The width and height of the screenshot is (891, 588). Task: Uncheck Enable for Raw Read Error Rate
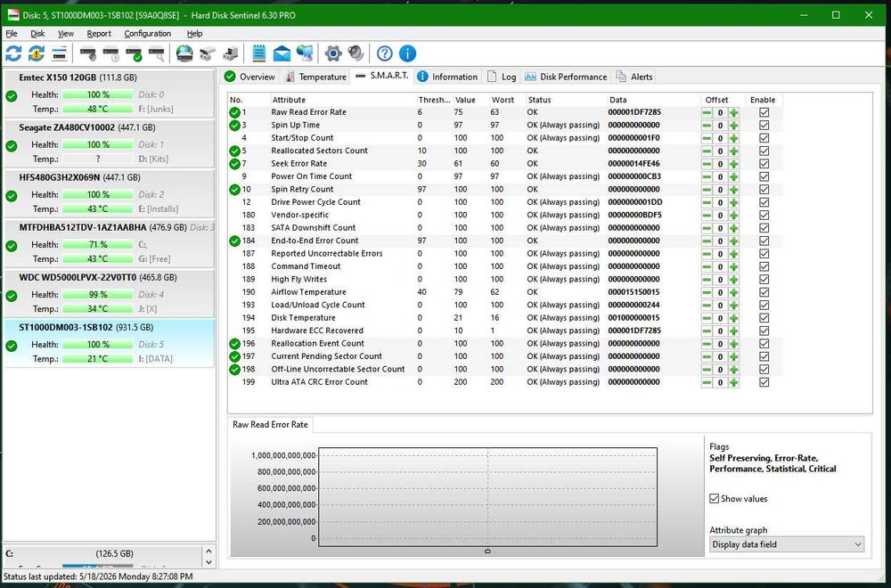tap(764, 112)
